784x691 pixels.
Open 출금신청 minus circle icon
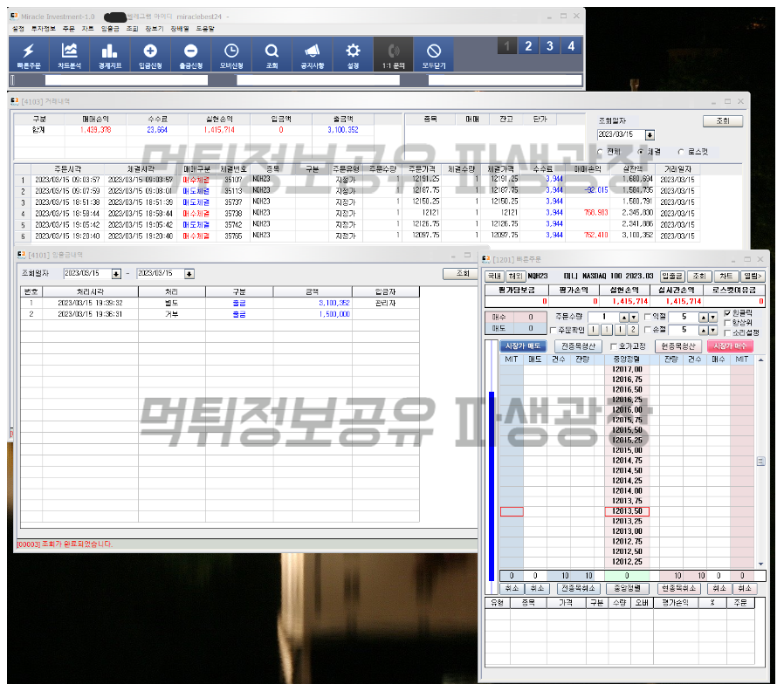point(190,55)
